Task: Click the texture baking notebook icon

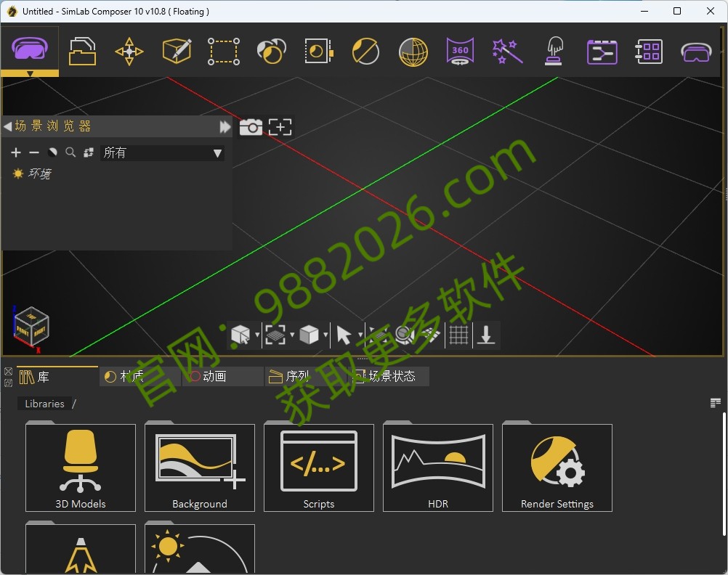Action: (319, 51)
